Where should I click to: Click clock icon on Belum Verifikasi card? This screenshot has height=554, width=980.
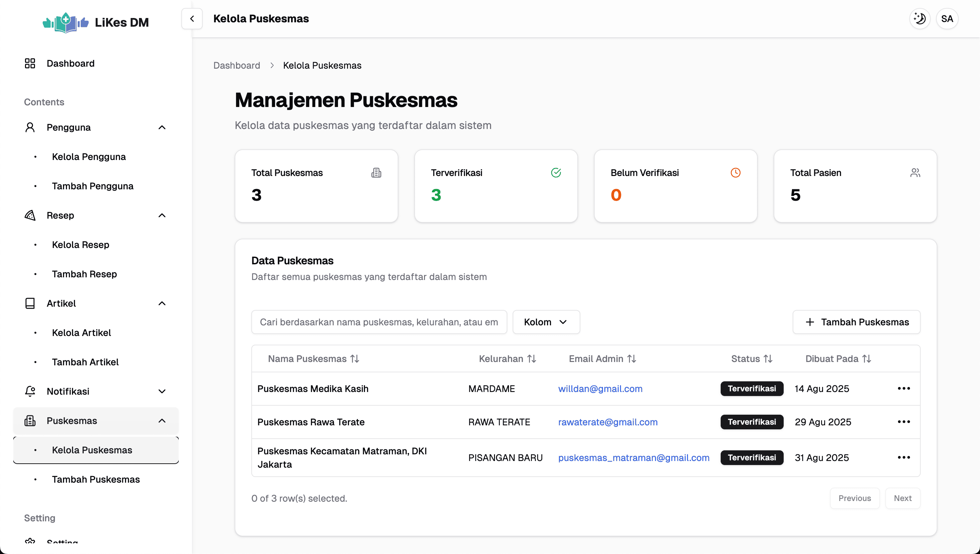pyautogui.click(x=735, y=173)
